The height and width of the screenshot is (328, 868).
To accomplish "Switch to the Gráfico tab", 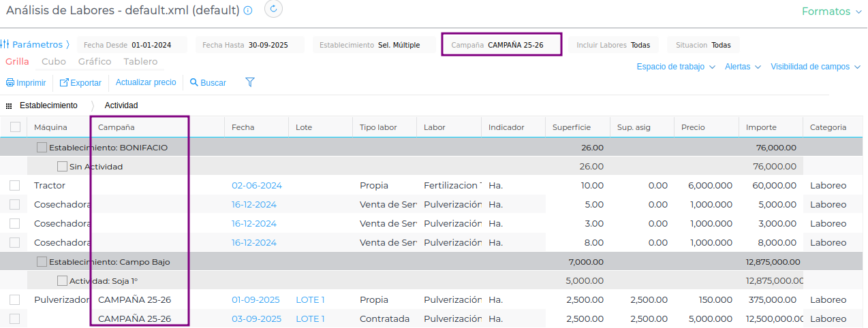I will point(95,62).
